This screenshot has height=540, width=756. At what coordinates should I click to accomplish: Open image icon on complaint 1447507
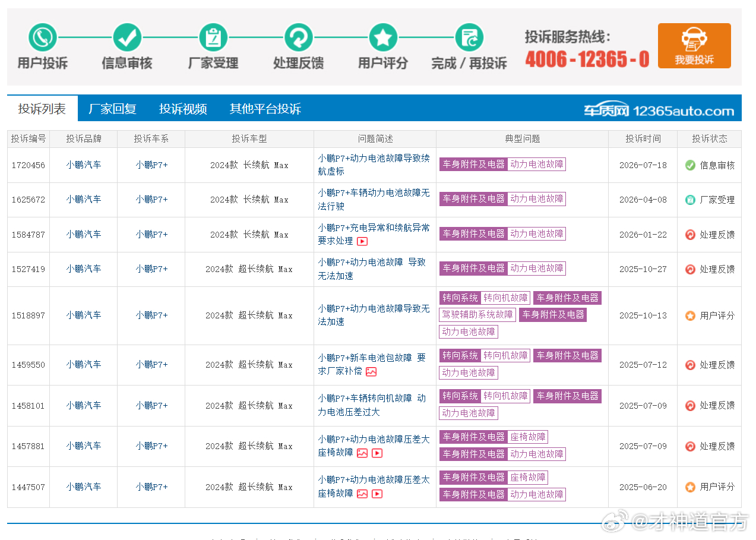pos(362,494)
